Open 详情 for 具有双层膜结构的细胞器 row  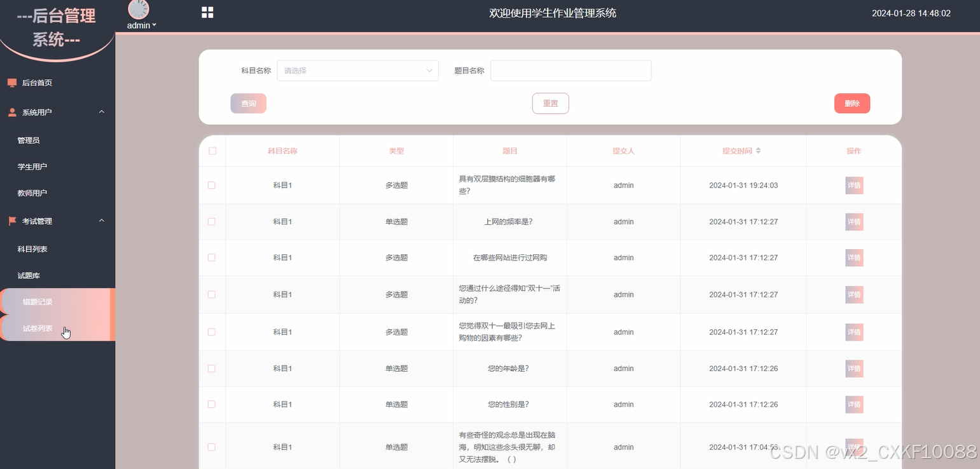(854, 186)
